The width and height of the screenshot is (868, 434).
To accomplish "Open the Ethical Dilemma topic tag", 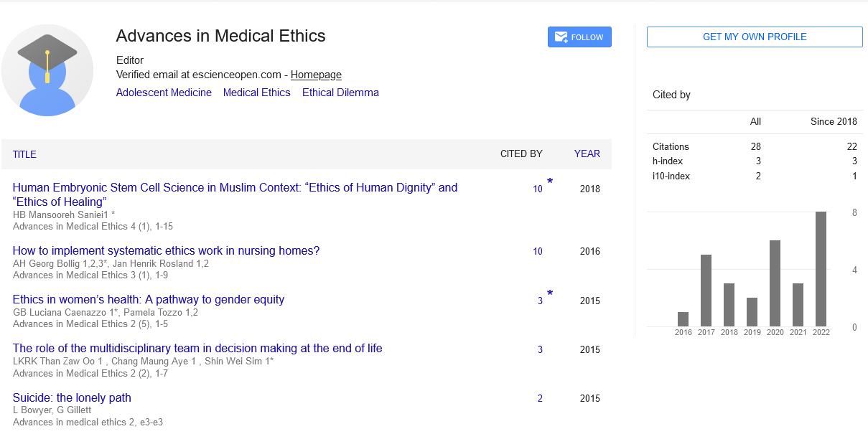I will pyautogui.click(x=340, y=93).
